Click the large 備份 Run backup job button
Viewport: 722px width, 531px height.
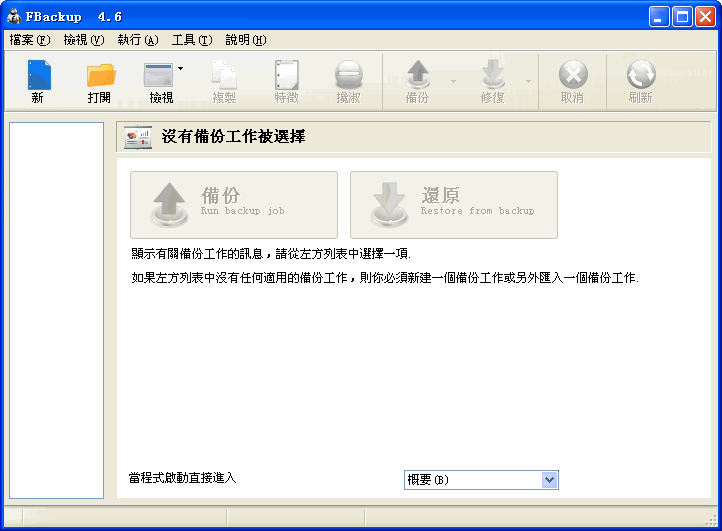(234, 204)
